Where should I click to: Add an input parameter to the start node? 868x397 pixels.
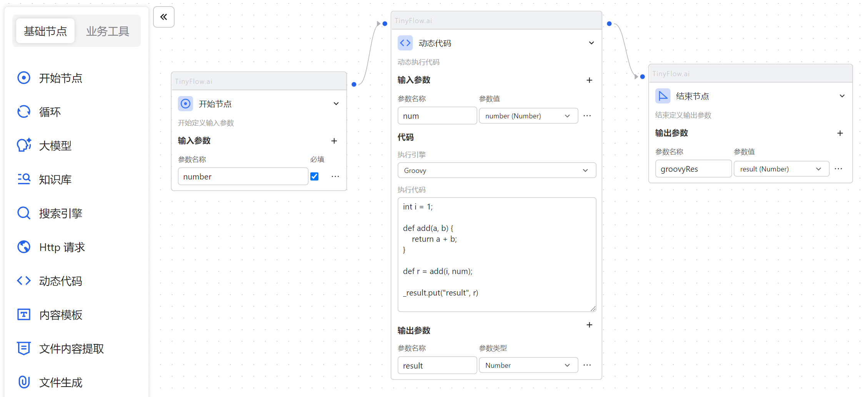334,141
